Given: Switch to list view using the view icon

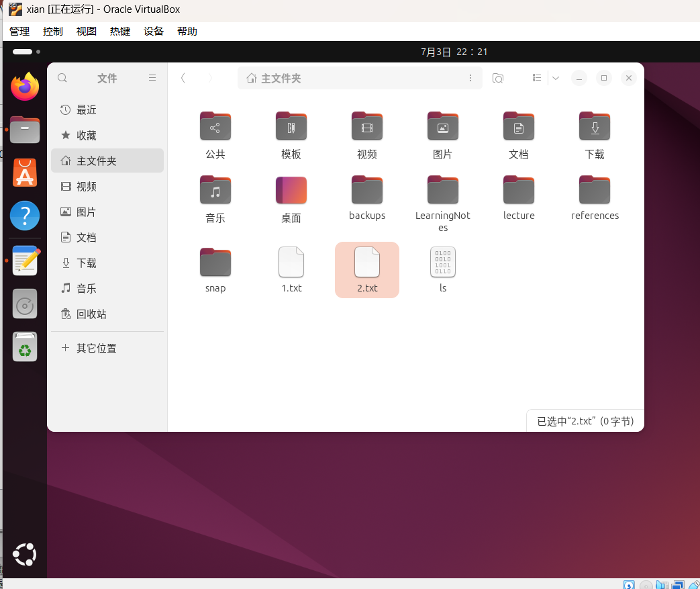Looking at the screenshot, I should point(537,78).
